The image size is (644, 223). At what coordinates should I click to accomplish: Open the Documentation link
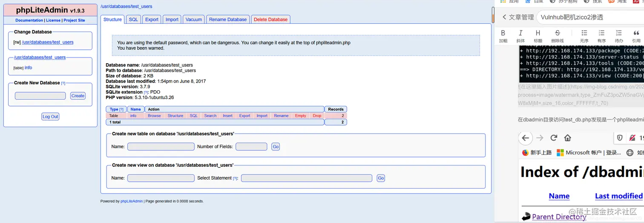(29, 20)
